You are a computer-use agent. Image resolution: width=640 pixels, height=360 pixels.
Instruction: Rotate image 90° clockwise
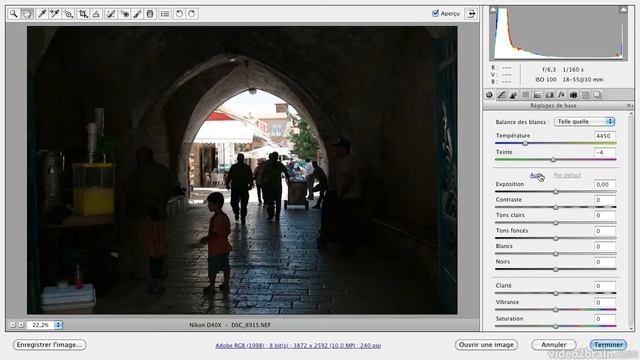point(191,14)
